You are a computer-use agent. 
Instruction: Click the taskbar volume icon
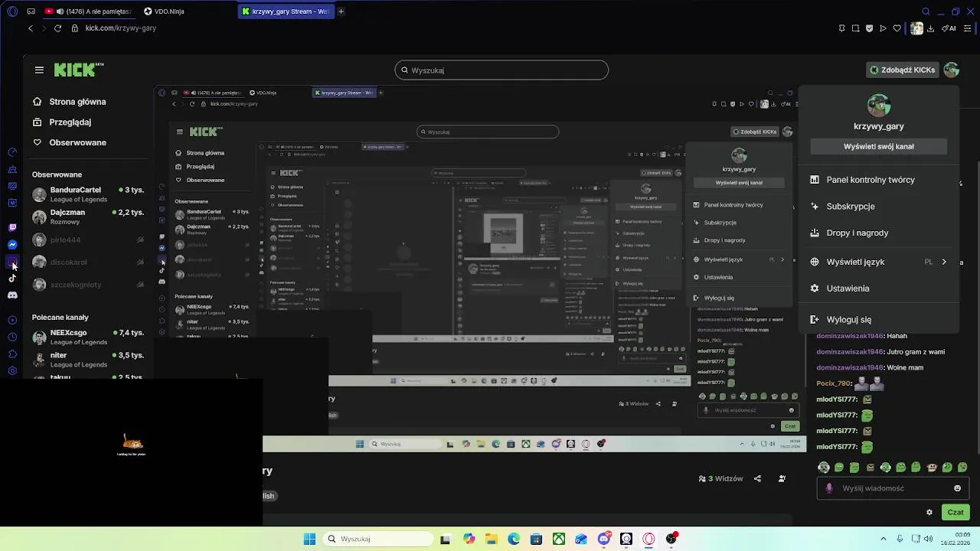coord(928,539)
